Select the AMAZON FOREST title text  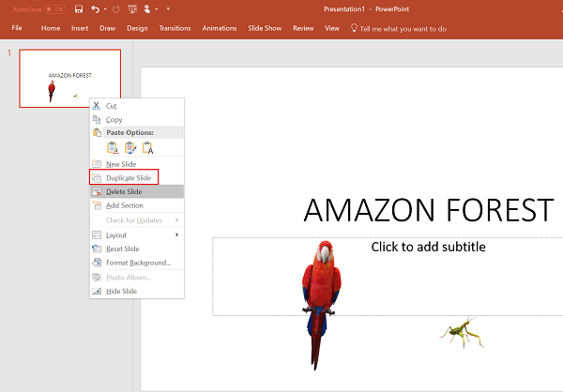429,210
